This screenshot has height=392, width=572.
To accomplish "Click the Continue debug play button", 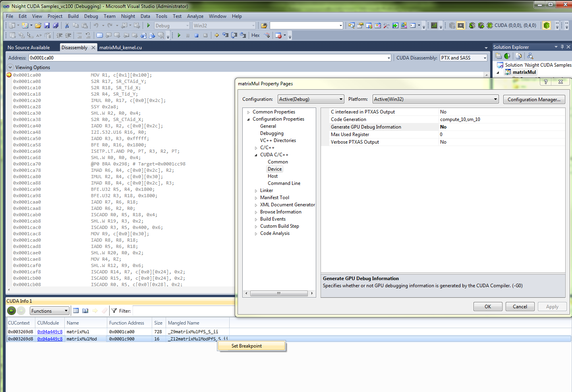I will click(179, 35).
